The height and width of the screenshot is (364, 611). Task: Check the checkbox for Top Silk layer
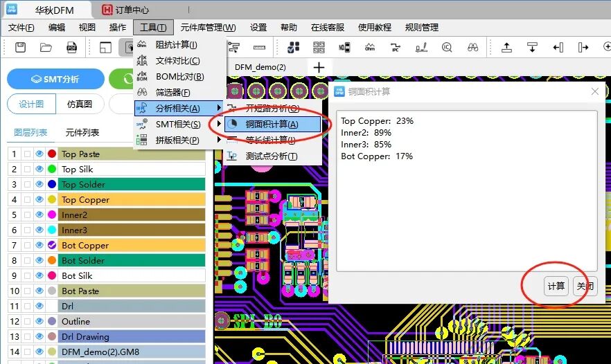(x=27, y=169)
